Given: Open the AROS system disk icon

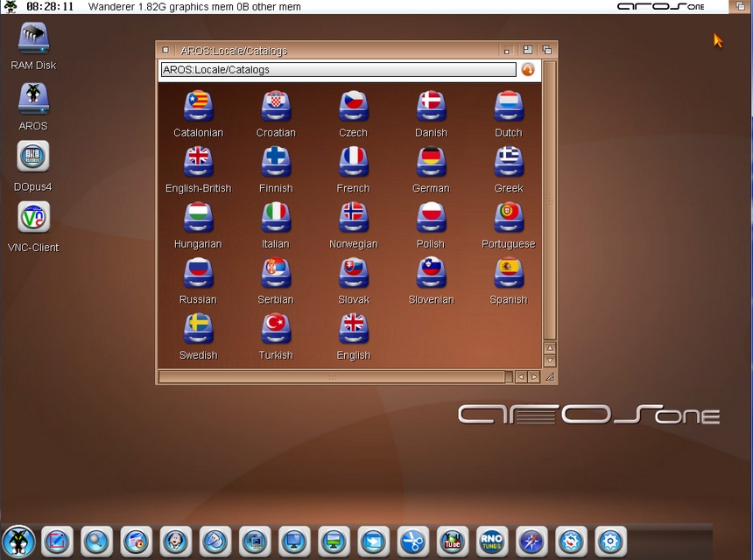Looking at the screenshot, I should (33, 99).
